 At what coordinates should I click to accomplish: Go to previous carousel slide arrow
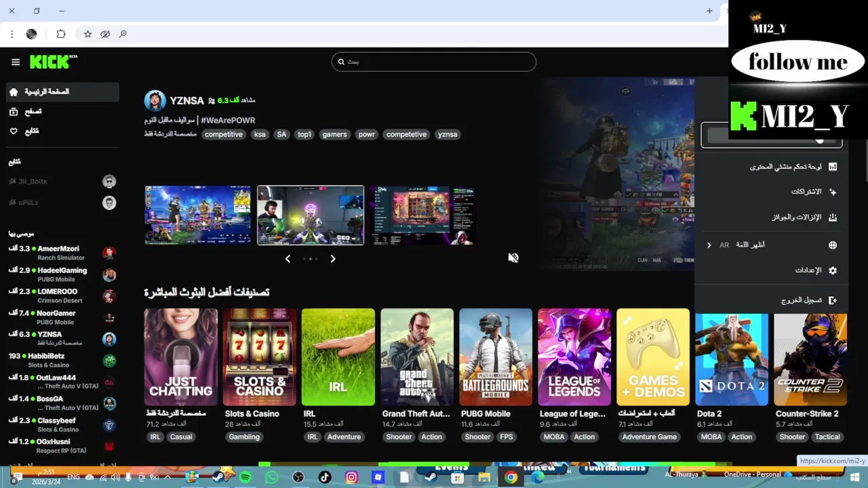point(288,258)
